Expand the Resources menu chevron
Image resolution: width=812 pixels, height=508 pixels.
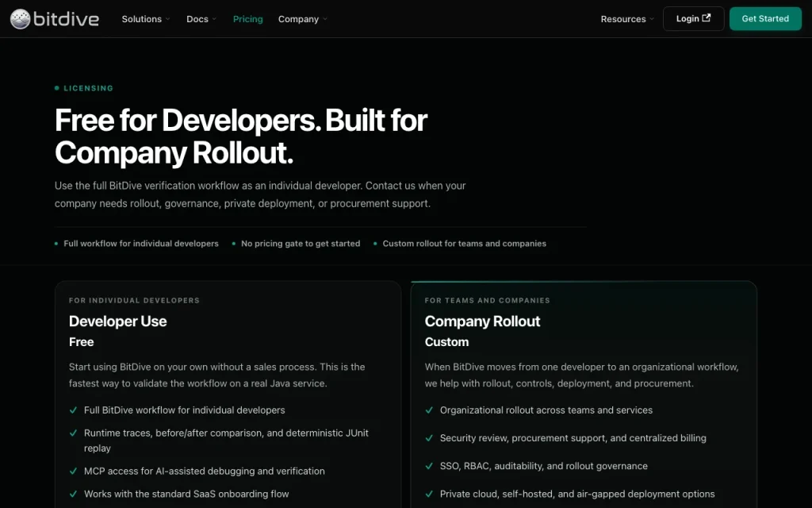pos(652,19)
